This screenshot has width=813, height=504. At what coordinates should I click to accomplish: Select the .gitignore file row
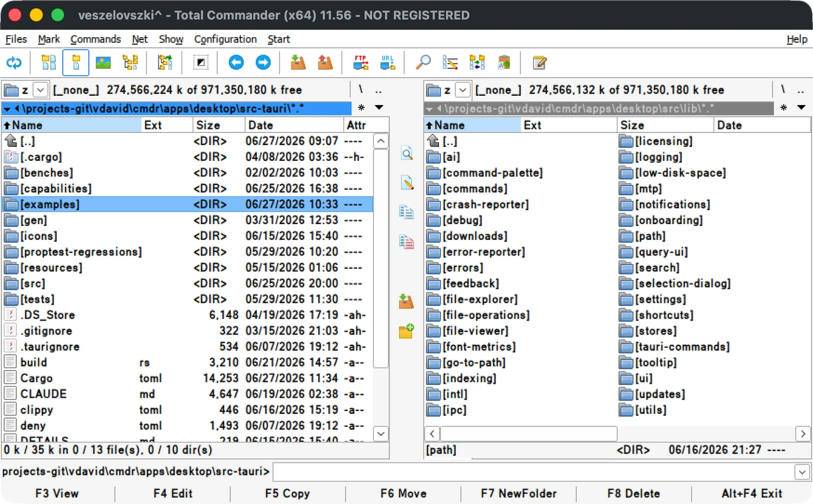click(x=187, y=331)
